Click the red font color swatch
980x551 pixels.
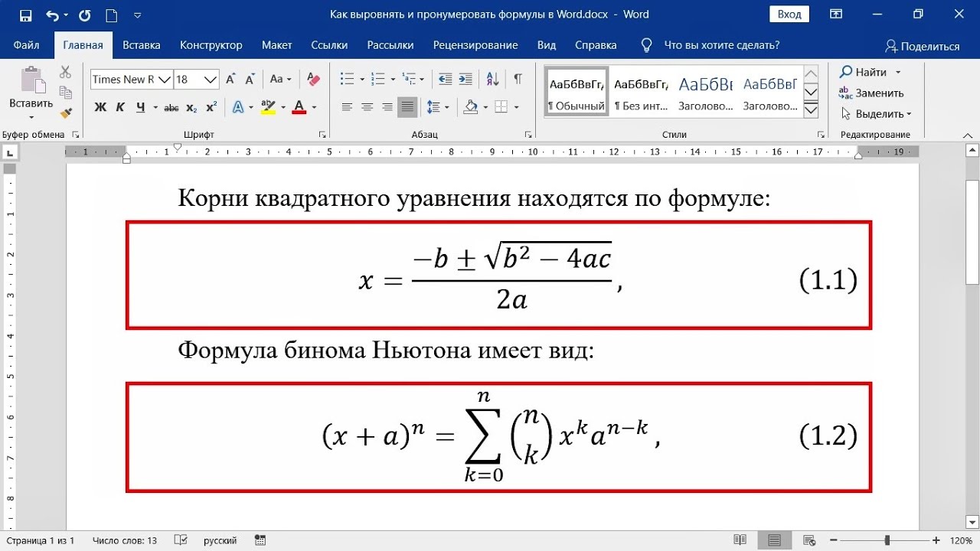coord(299,107)
